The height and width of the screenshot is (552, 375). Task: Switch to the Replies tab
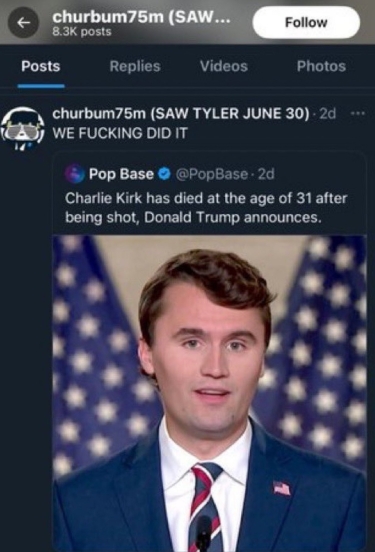pos(135,66)
